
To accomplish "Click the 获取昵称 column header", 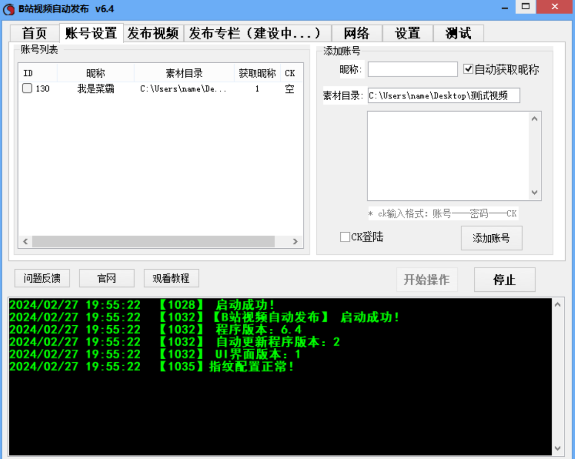I will (257, 73).
